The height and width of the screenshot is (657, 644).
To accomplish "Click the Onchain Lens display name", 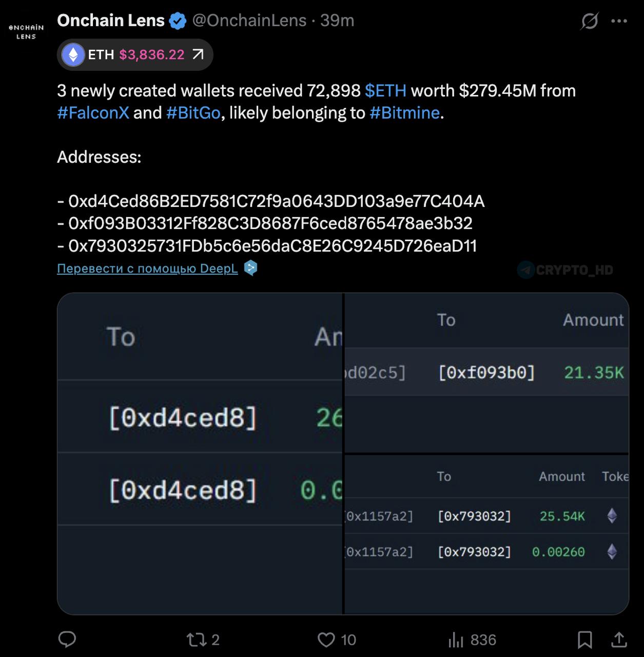I will (x=110, y=21).
